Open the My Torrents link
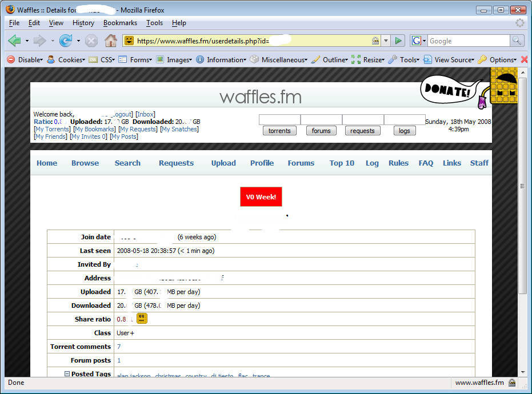This screenshot has height=394, width=532. [52, 129]
